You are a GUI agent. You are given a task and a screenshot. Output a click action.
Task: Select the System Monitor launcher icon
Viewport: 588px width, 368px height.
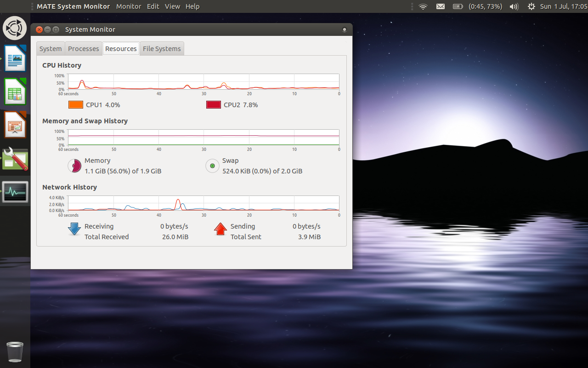[15, 192]
